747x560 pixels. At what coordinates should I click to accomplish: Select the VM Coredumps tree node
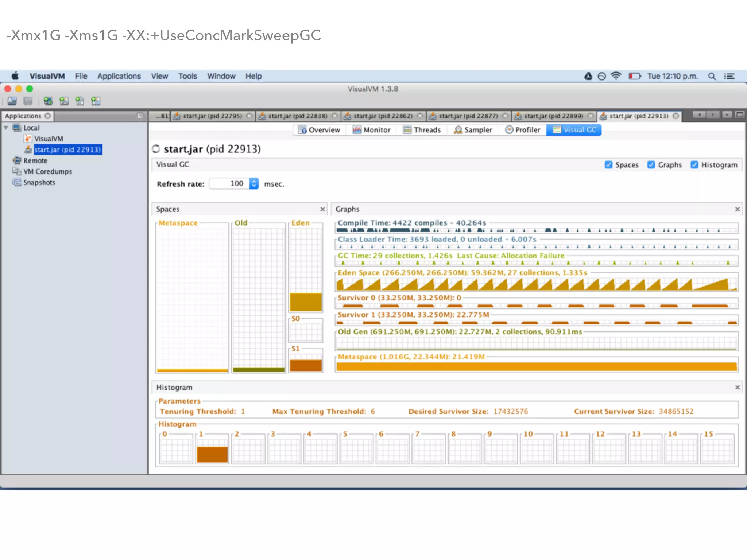coord(48,172)
